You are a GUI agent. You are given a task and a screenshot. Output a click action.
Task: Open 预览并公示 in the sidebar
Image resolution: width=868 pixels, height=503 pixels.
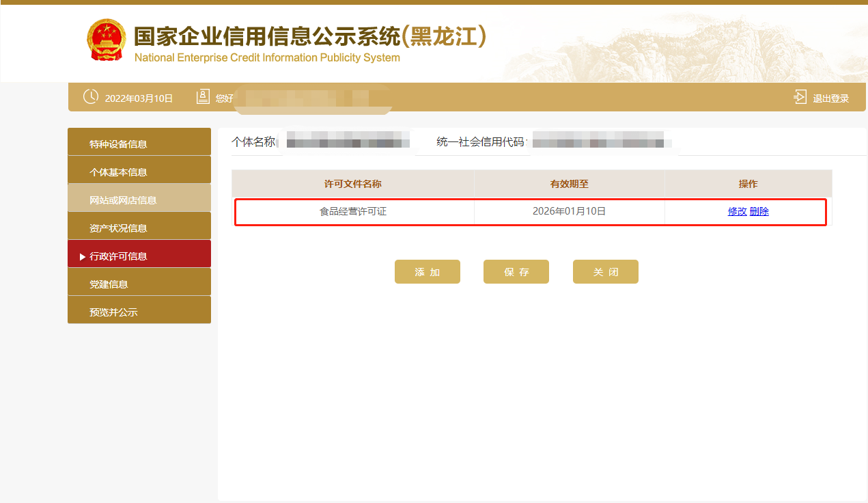pyautogui.click(x=139, y=310)
